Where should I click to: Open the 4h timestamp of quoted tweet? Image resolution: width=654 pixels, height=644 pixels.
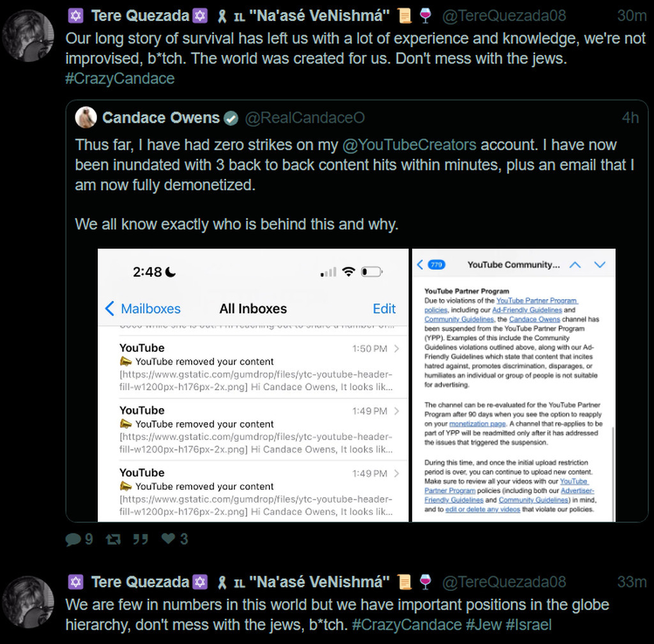tap(630, 118)
